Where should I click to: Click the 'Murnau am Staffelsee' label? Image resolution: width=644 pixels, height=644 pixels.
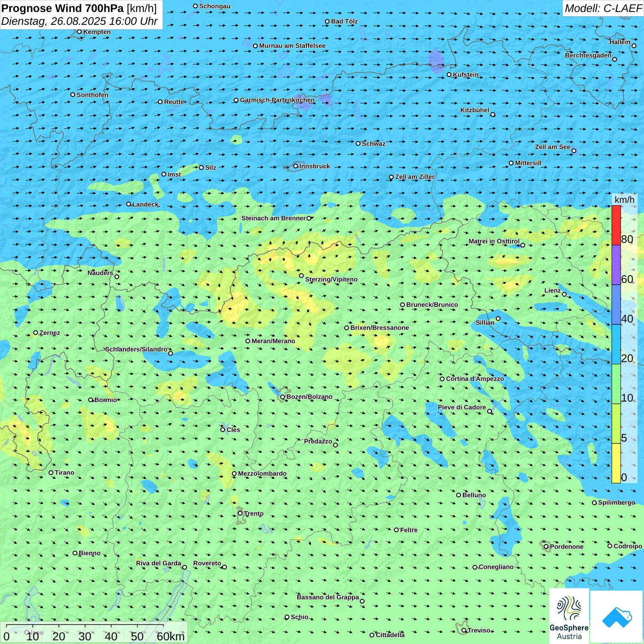292,46
